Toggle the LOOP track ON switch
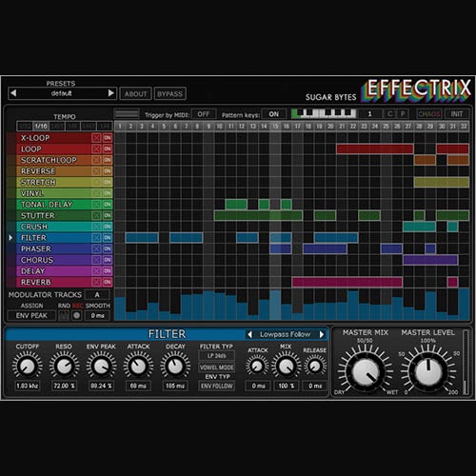Screen dimensions: 476x476 108,149
